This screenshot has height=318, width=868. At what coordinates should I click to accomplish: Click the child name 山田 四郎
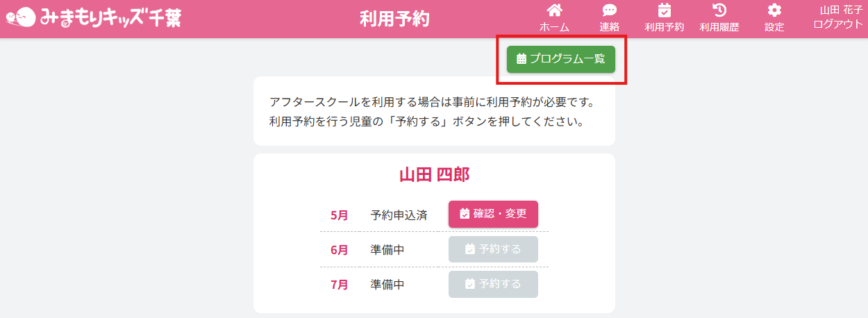434,174
